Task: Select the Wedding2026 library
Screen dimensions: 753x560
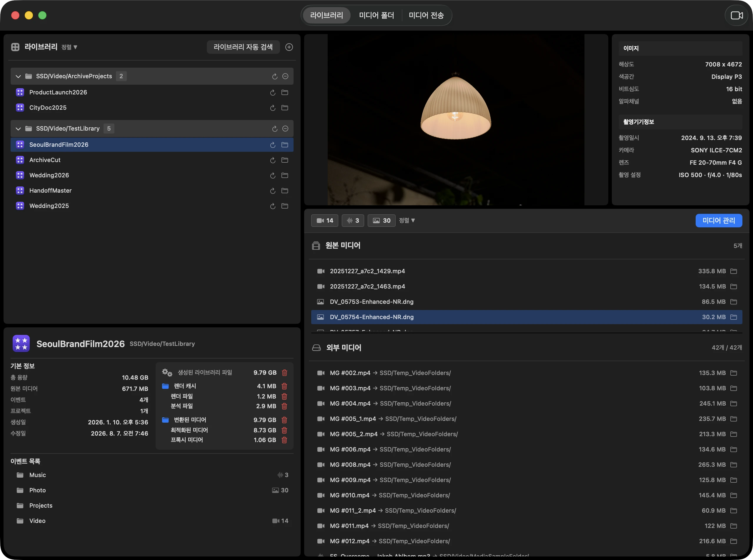Action: (x=152, y=176)
